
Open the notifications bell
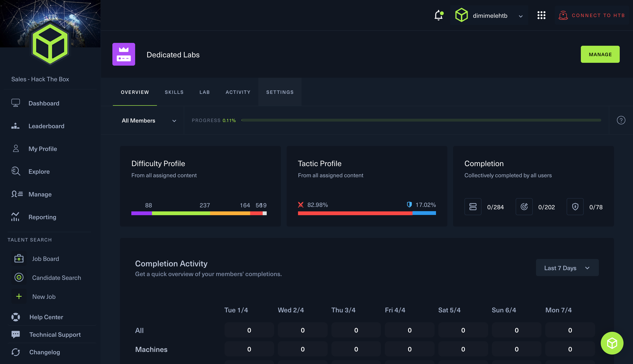tap(438, 15)
